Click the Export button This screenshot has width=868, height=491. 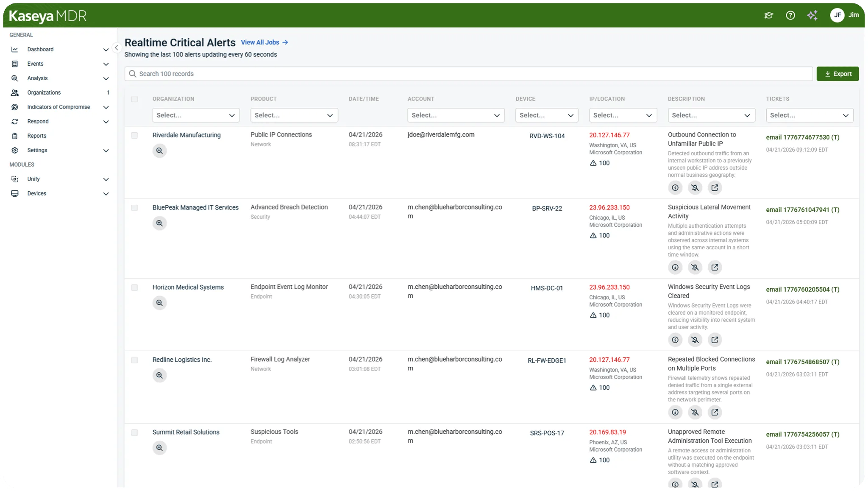[x=837, y=74]
